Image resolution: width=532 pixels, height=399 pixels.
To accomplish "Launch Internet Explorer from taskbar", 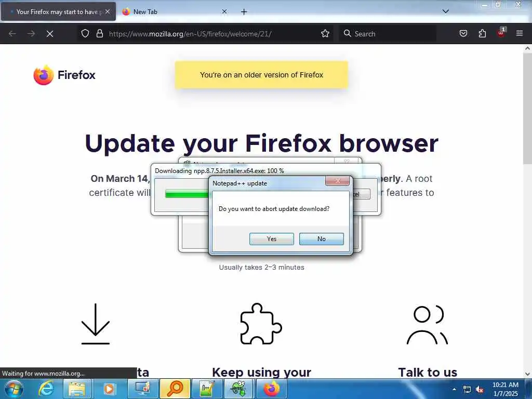I will pyautogui.click(x=46, y=389).
